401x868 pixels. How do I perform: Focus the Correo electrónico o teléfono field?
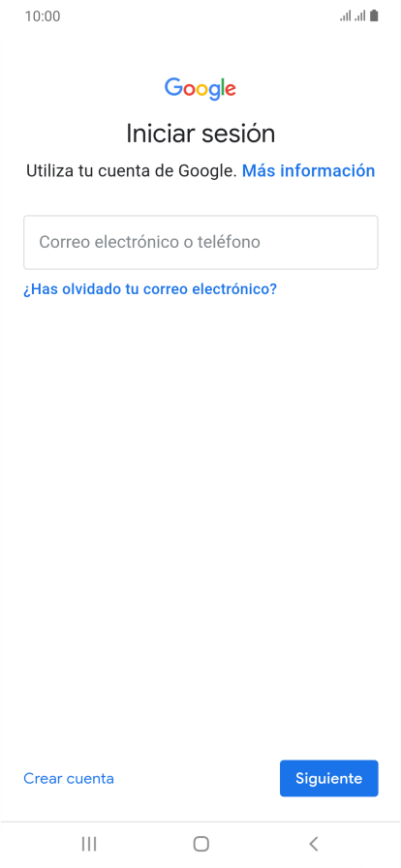coord(200,243)
